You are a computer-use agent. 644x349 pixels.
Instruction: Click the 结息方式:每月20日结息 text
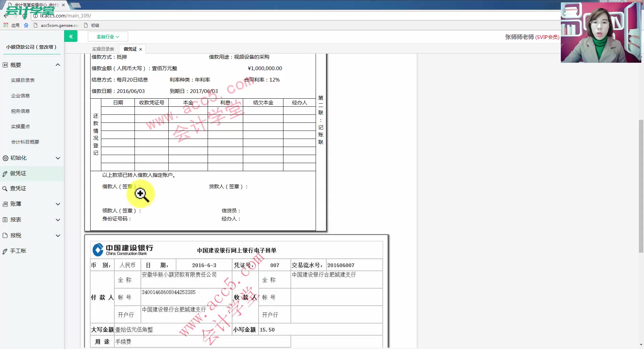click(120, 80)
